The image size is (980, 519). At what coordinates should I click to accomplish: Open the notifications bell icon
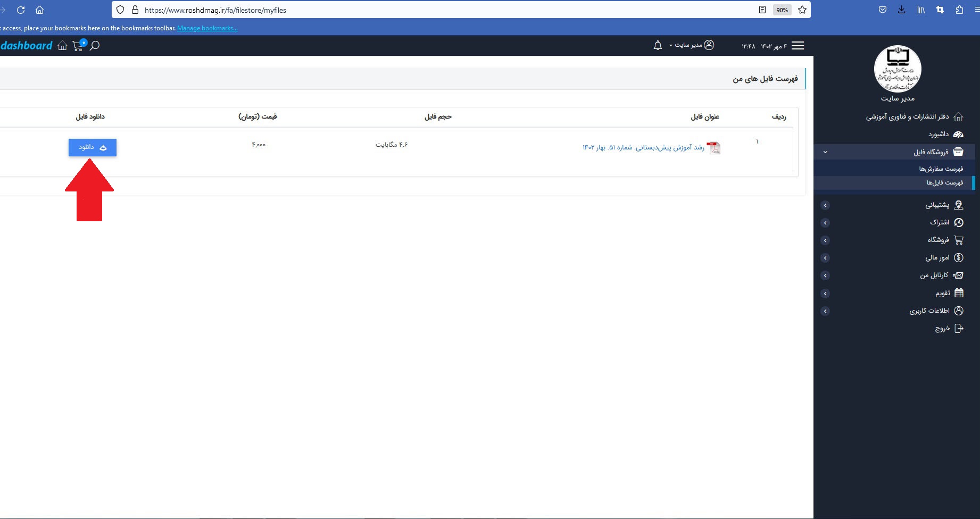click(658, 46)
